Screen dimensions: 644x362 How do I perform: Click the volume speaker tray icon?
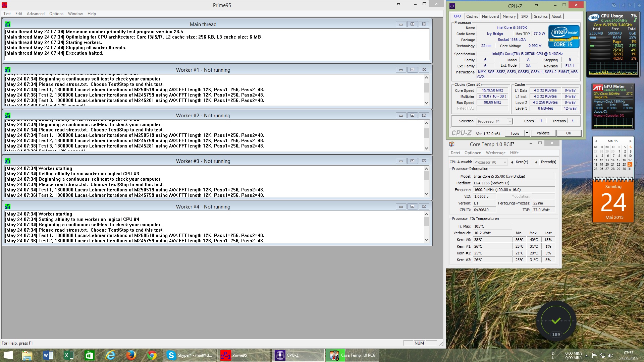(x=610, y=356)
